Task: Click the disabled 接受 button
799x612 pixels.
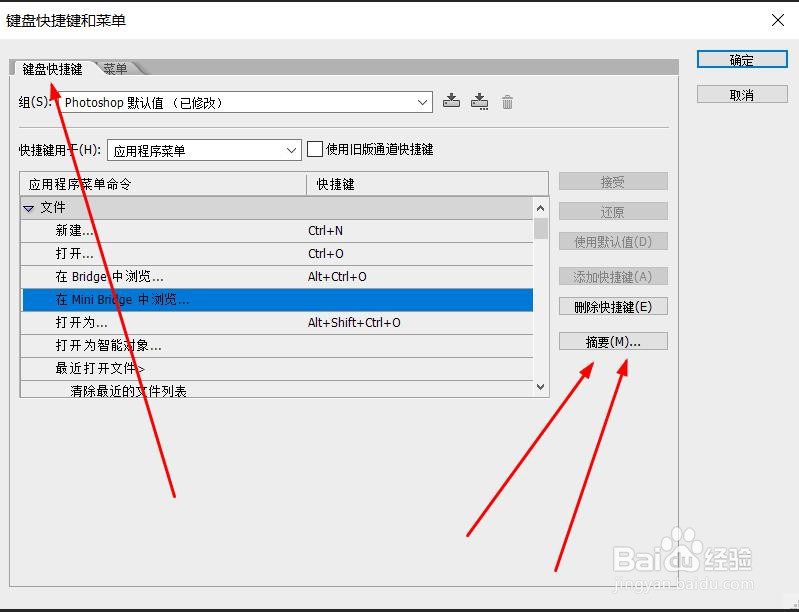Action: click(613, 181)
